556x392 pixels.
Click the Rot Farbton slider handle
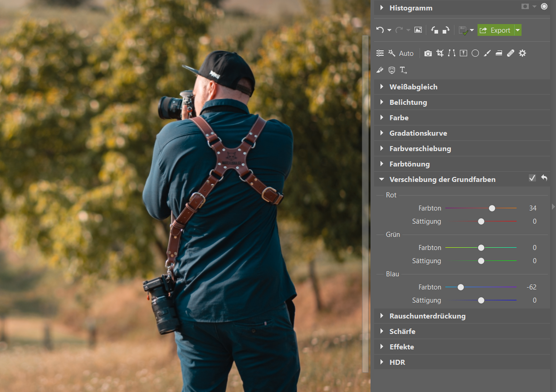[x=492, y=208]
